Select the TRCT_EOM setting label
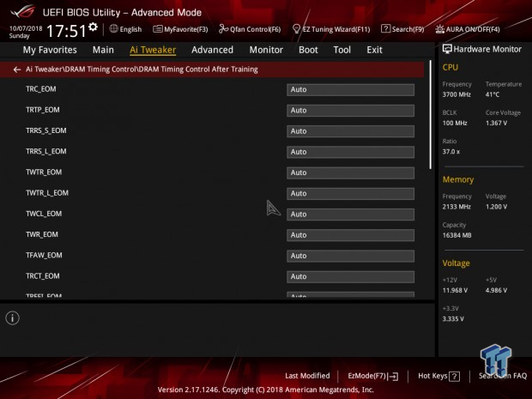Image resolution: width=532 pixels, height=399 pixels. point(43,276)
